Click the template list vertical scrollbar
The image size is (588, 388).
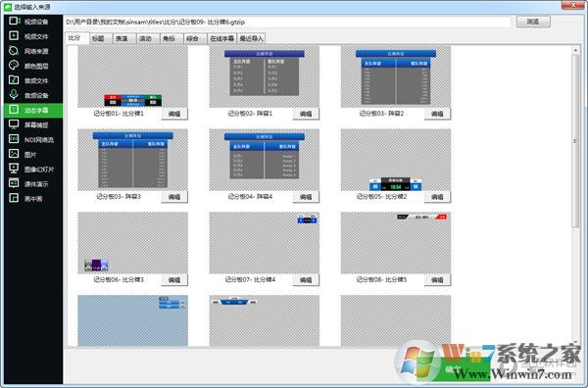coord(575,195)
